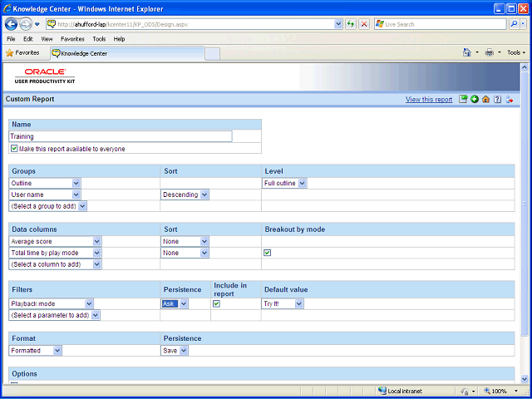The image size is (532, 399).
Task: Click the save report icon beside View this report
Action: pyautogui.click(x=463, y=99)
